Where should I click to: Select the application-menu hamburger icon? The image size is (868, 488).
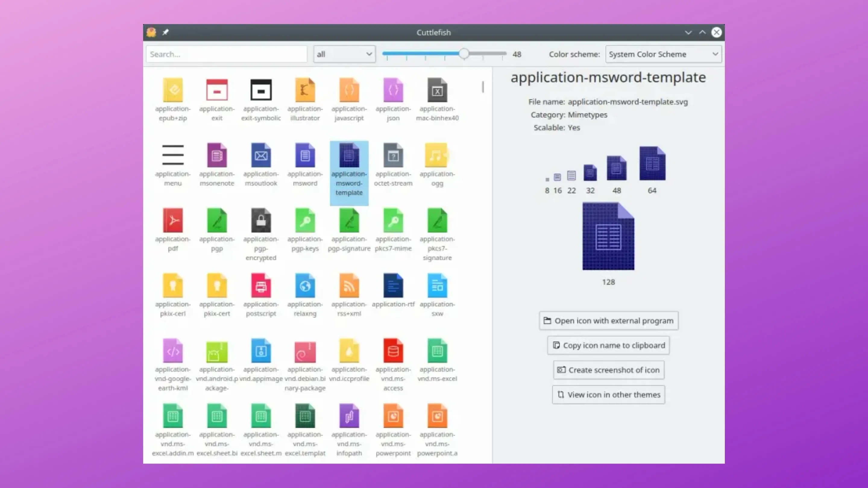point(173,155)
